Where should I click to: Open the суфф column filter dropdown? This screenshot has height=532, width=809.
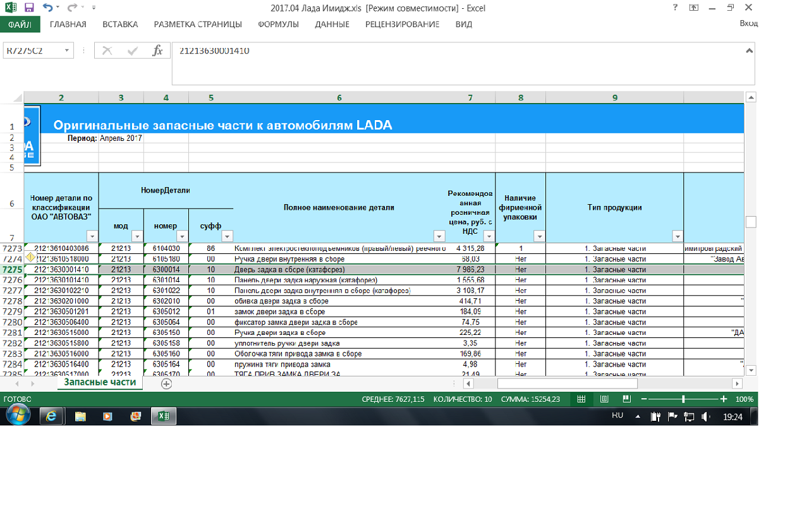pos(228,236)
